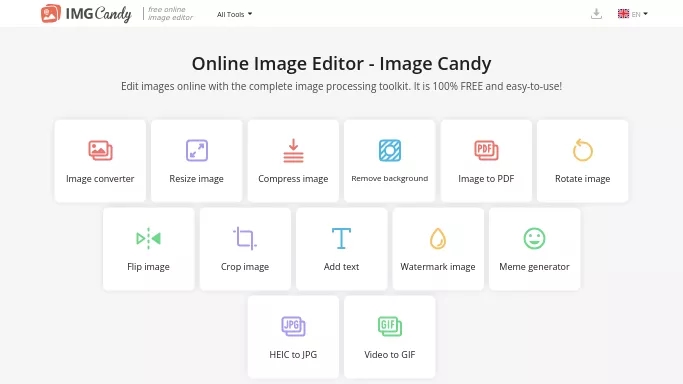Click the Meme generator smiley icon
Screen dimensions: 683x384
click(534, 238)
